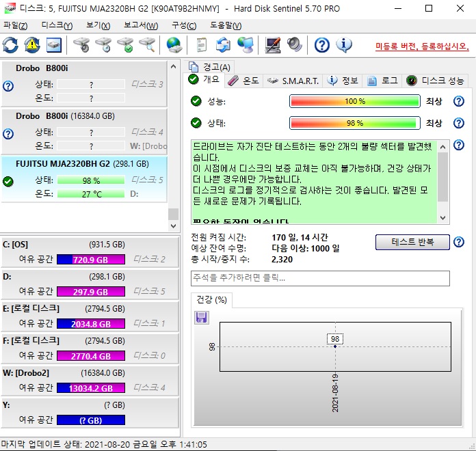Click the help icon beside 성능 bar
The width and height of the screenshot is (476, 451).
point(459,101)
